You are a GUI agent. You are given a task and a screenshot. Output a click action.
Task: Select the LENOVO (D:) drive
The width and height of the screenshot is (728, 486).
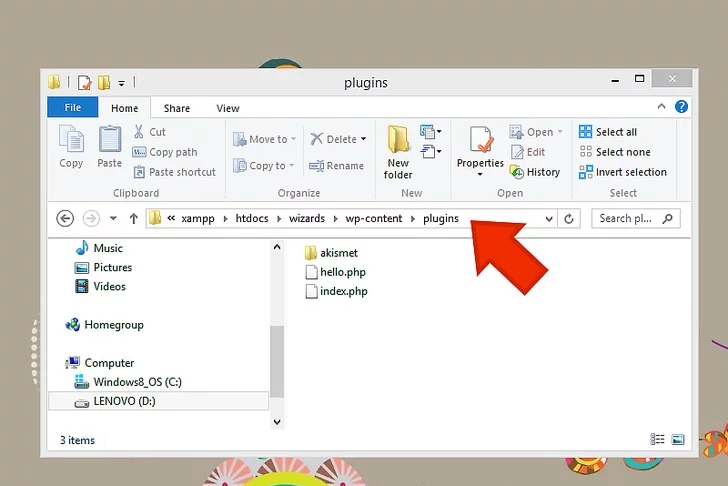[125, 401]
